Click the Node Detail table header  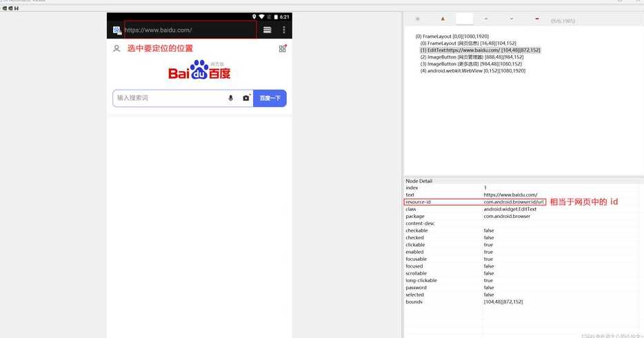click(x=419, y=181)
